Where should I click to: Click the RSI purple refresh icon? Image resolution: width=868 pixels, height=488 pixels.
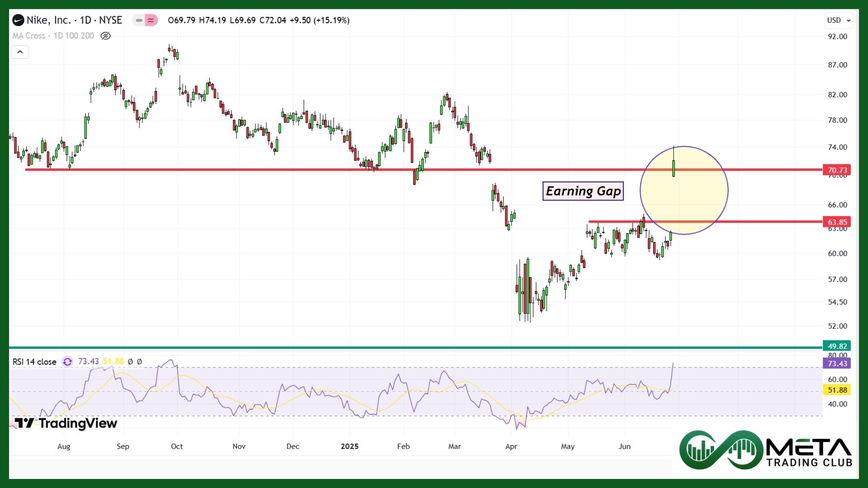[x=67, y=361]
